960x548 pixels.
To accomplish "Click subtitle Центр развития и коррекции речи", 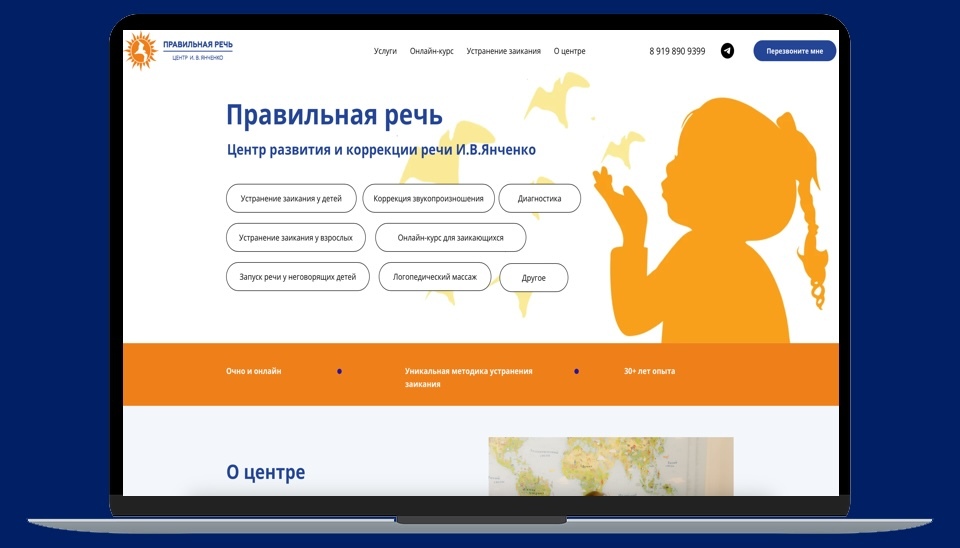I will click(381, 150).
